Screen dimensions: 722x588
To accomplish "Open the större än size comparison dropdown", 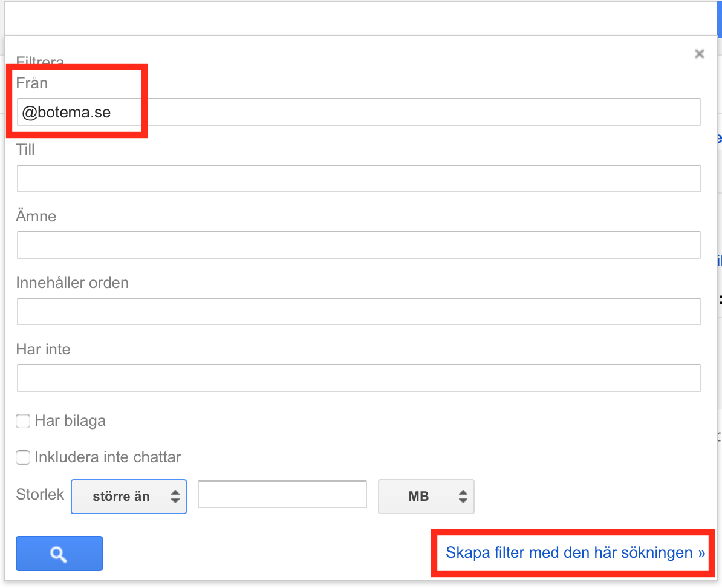I will click(128, 497).
